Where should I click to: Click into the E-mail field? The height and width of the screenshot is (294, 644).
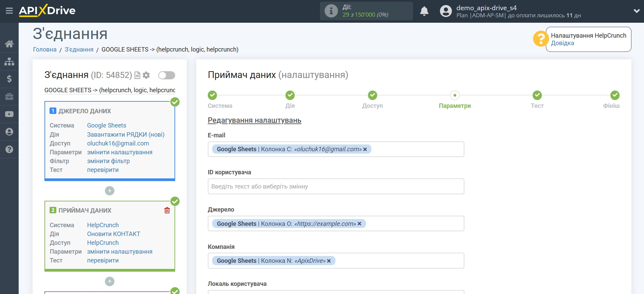click(x=336, y=149)
